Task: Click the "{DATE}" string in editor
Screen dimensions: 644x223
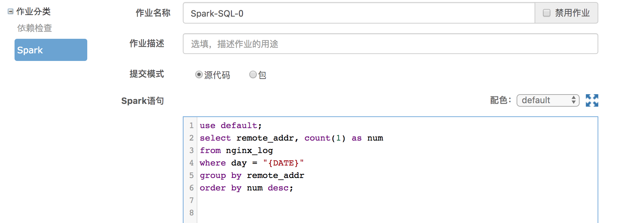Action: click(283, 163)
